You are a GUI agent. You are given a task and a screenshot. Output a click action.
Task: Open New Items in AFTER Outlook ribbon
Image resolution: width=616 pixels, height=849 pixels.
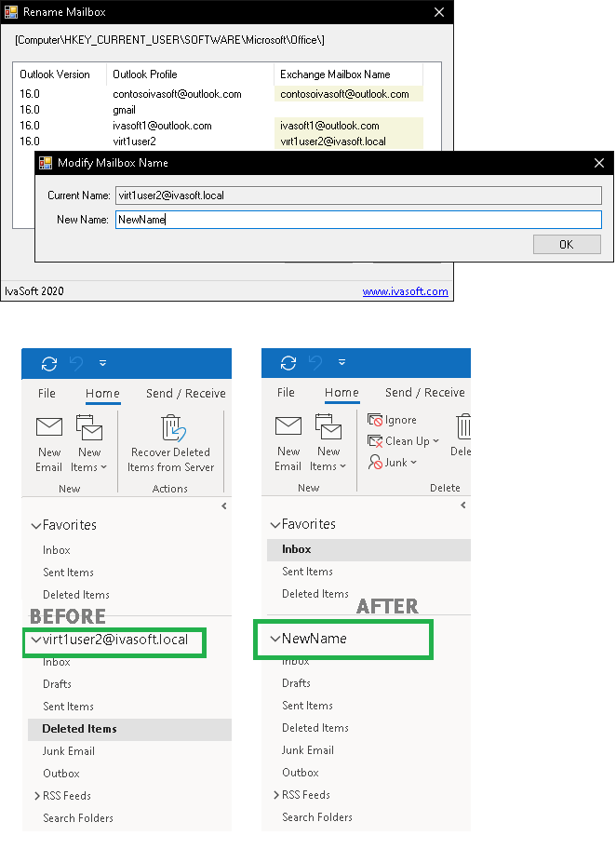click(x=328, y=443)
